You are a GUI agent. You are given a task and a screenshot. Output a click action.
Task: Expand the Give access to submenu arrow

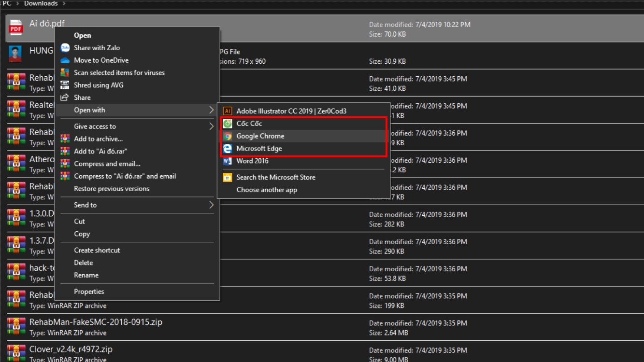point(211,126)
